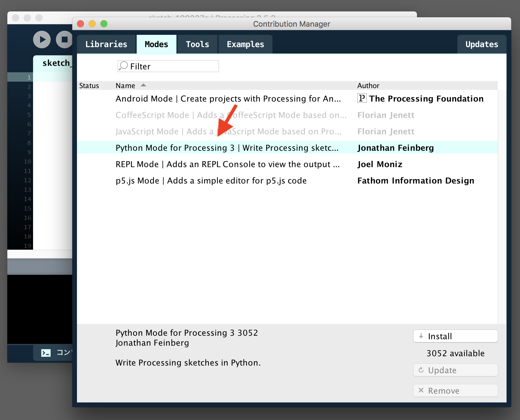Select the p5.js Mode row
This screenshot has width=520, height=420.
click(287, 181)
